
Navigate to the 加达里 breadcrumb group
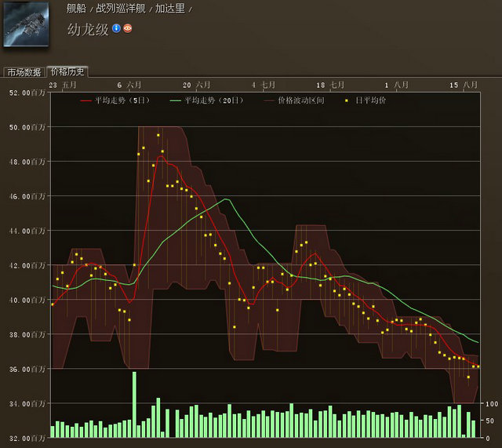[169, 9]
